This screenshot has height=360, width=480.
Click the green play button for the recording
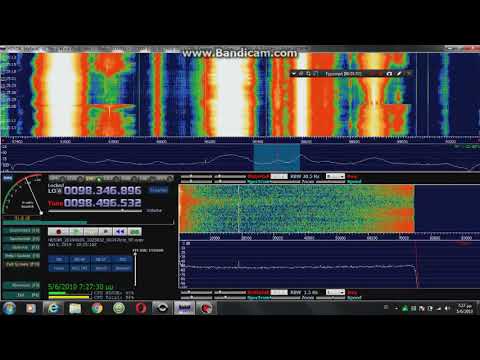[x=76, y=231]
